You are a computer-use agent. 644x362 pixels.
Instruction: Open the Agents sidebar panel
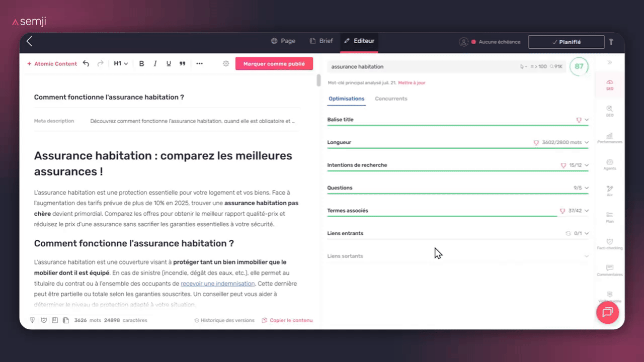click(x=609, y=164)
